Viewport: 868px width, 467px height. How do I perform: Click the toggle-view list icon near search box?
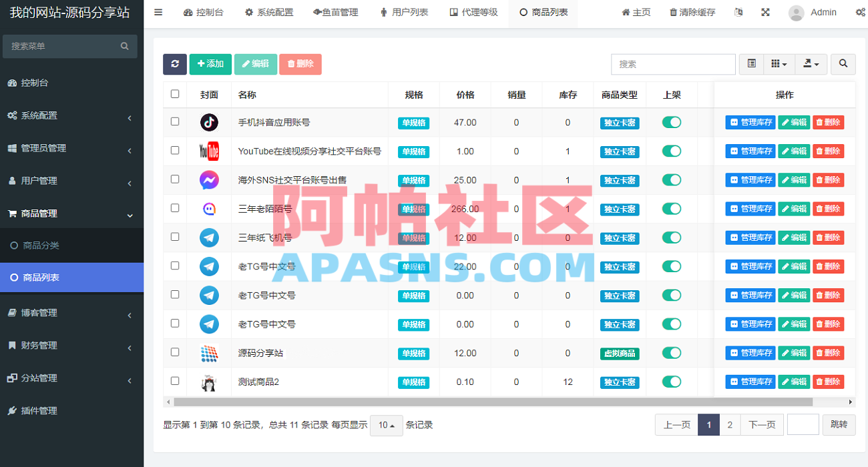750,64
